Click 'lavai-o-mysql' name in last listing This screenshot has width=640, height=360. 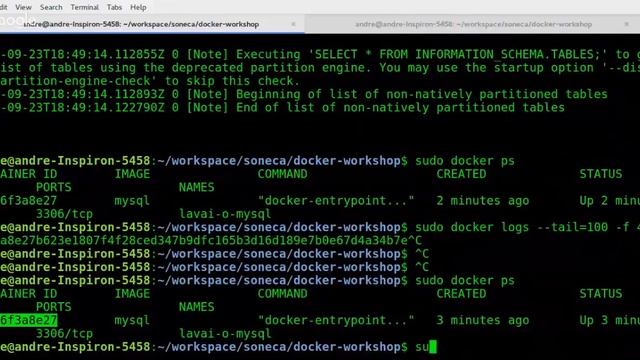click(225, 334)
